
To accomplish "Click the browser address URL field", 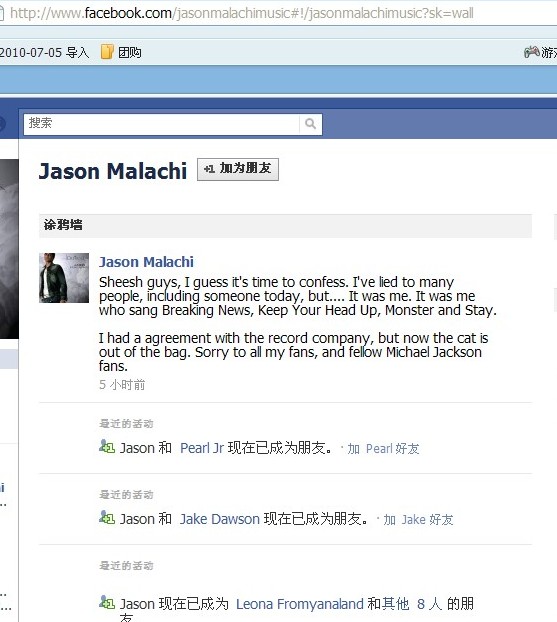I will pyautogui.click(x=278, y=13).
